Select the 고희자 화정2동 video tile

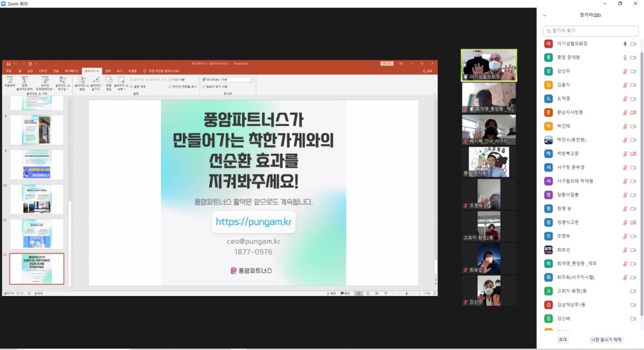tap(489, 226)
